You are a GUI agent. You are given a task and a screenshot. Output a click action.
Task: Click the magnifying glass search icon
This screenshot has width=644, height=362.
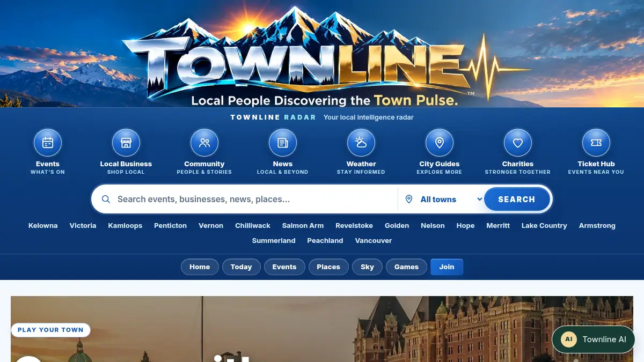pyautogui.click(x=106, y=199)
